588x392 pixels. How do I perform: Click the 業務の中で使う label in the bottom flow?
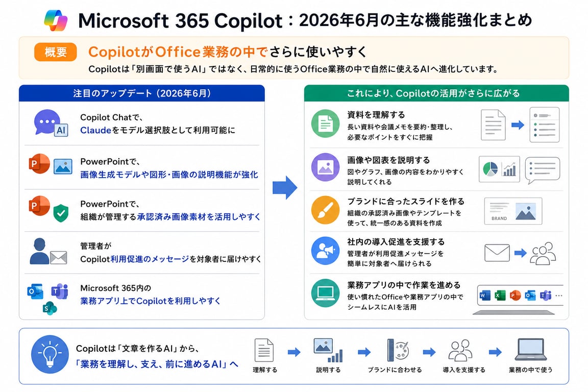(x=531, y=370)
